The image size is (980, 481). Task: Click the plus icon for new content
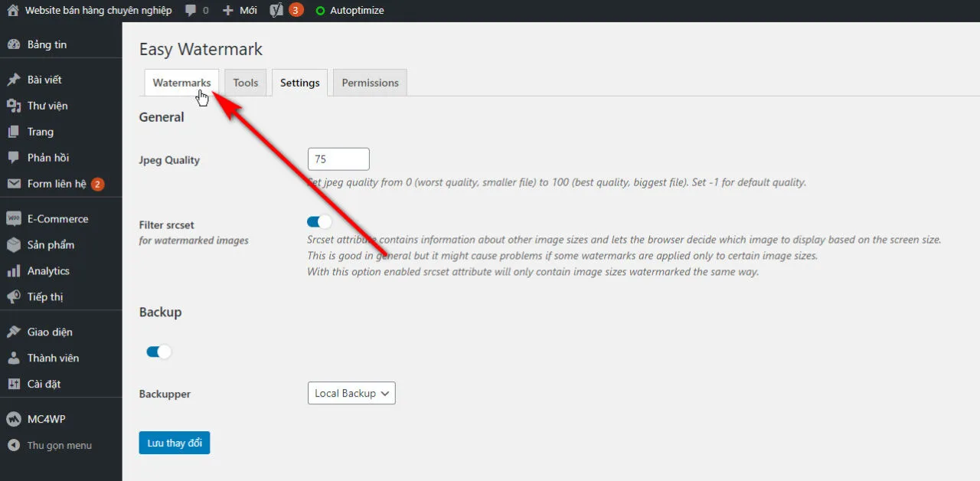pyautogui.click(x=227, y=11)
